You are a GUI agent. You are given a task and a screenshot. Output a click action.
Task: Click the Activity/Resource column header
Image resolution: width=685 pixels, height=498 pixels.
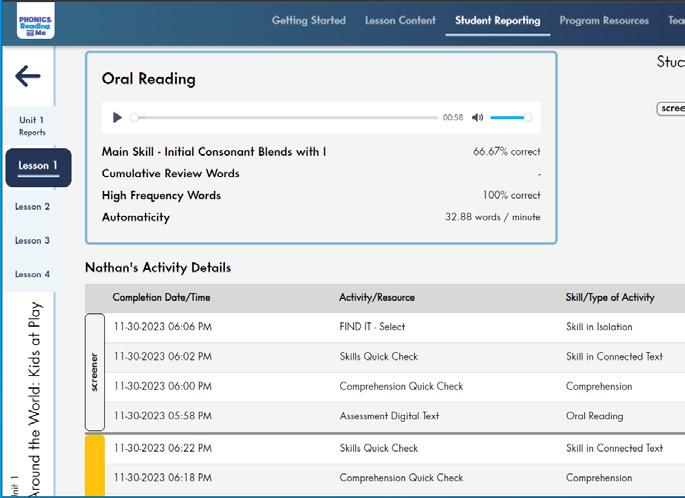pos(377,297)
